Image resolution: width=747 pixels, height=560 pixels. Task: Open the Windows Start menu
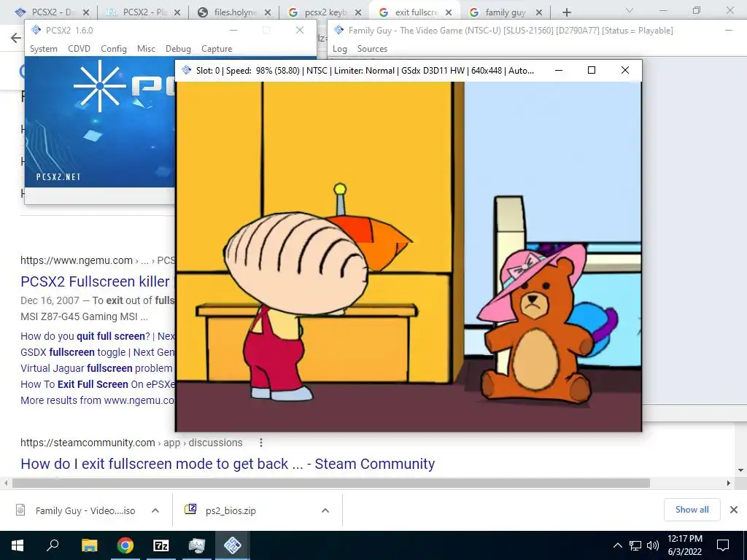click(18, 545)
